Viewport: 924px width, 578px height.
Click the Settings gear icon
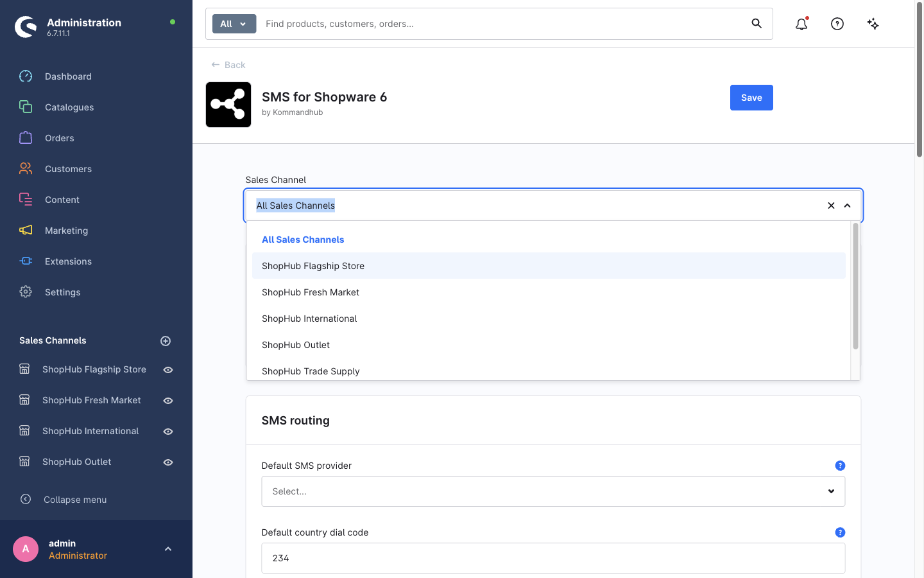(26, 292)
